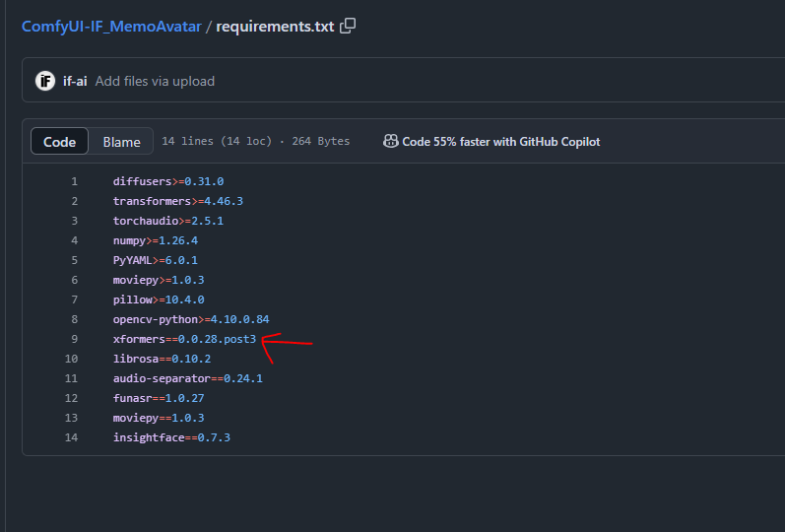Click the 'moviepy>=1.0.3' line

(x=159, y=280)
